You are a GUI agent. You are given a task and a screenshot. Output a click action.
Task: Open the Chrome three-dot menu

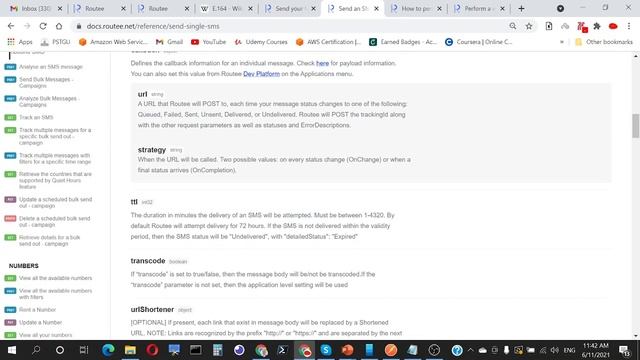tap(629, 26)
